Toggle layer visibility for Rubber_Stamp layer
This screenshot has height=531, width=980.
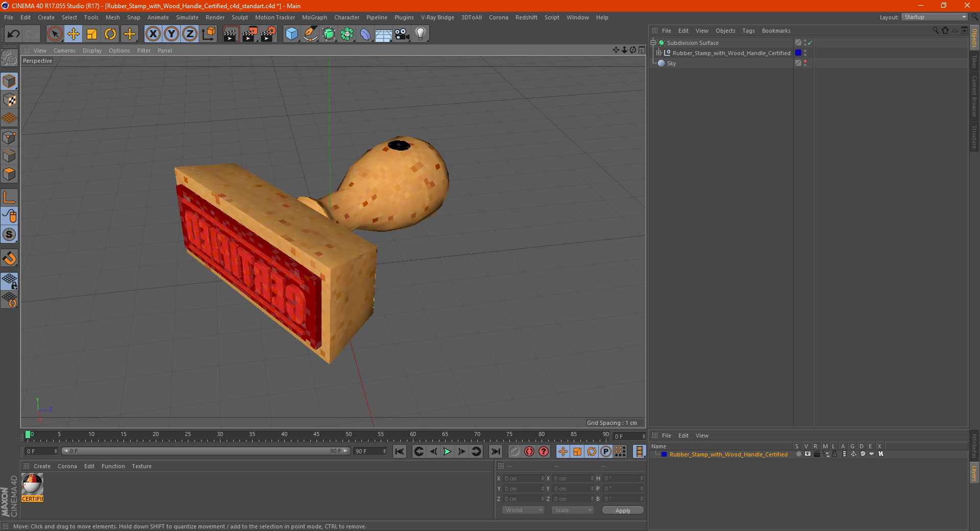807,454
